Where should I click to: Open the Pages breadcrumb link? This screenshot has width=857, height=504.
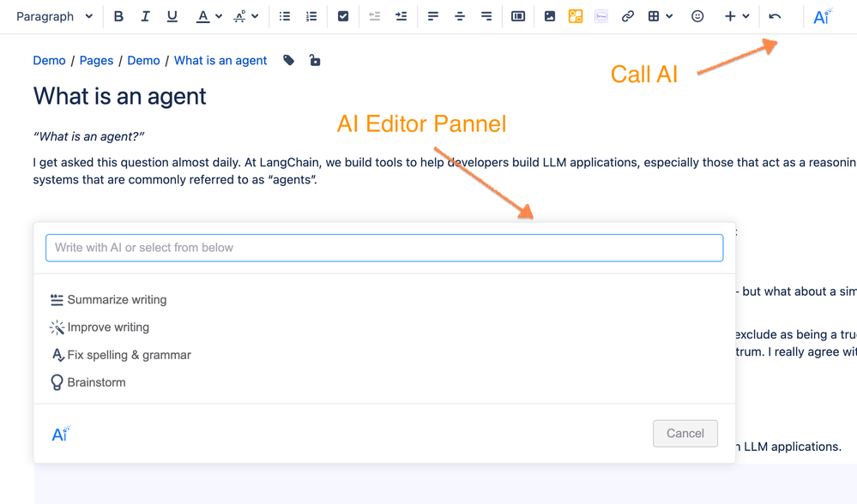point(96,61)
